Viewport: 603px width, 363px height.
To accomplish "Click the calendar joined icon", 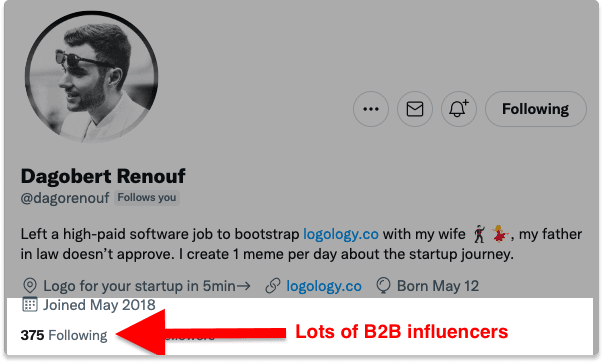I will (x=30, y=305).
